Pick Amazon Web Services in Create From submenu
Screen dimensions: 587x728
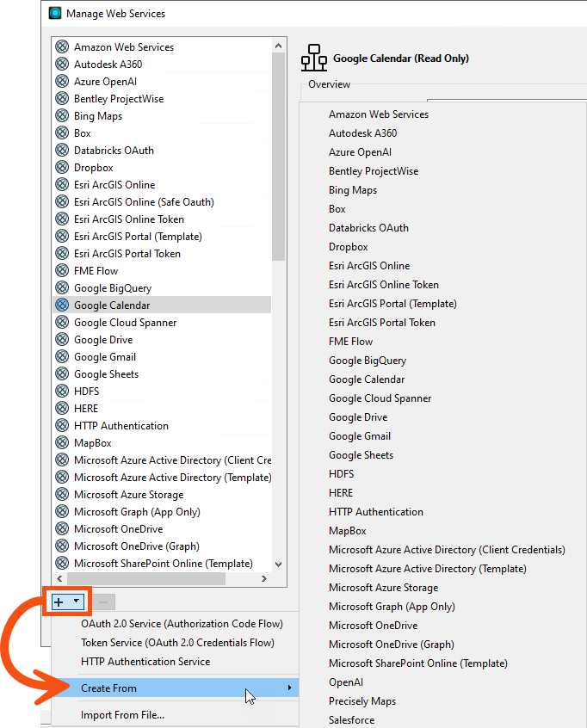[x=379, y=114]
